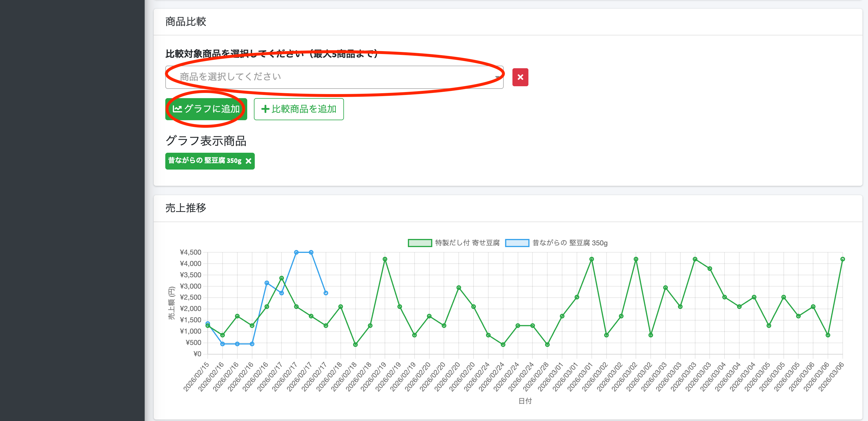Image resolution: width=868 pixels, height=421 pixels.
Task: Click the caret arrow of the product dropdown
Action: pos(497,78)
